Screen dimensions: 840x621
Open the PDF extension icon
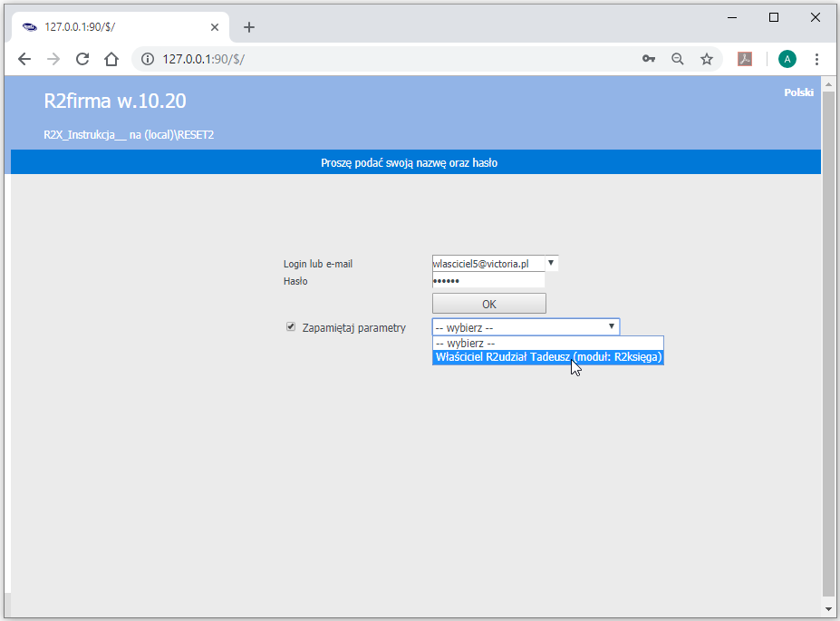click(745, 59)
